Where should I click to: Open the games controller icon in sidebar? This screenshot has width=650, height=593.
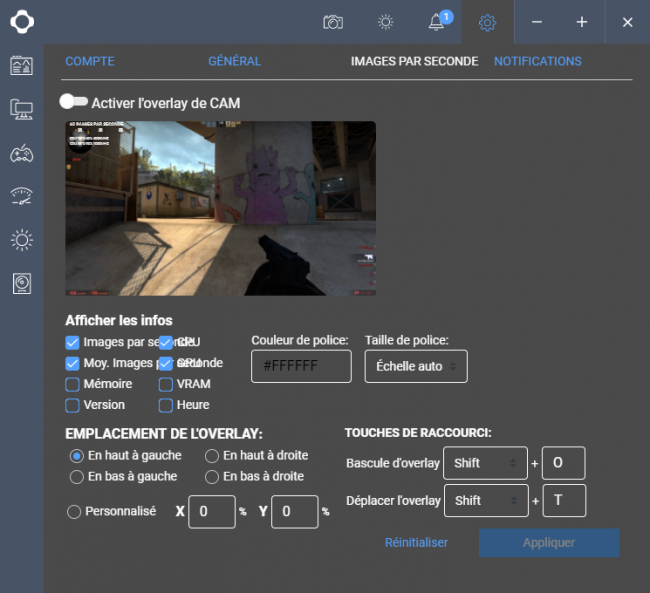(22, 153)
